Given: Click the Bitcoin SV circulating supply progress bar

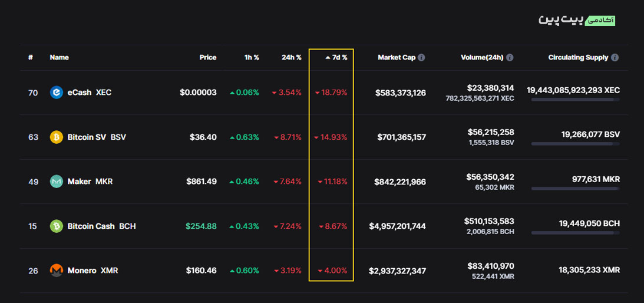Looking at the screenshot, I should coord(576,144).
